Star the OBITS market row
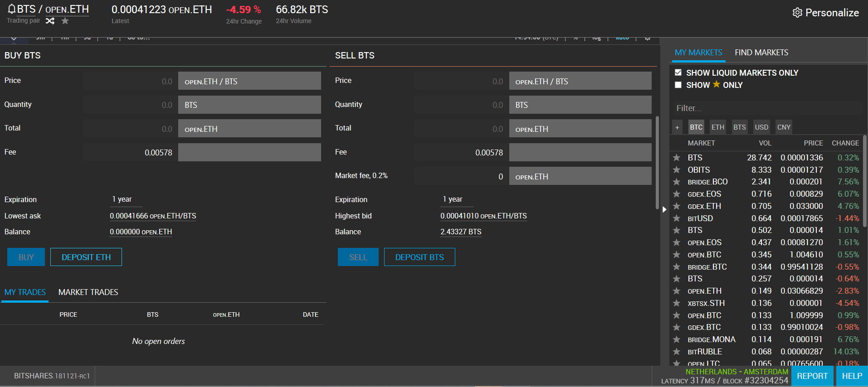868x387 pixels. click(677, 170)
